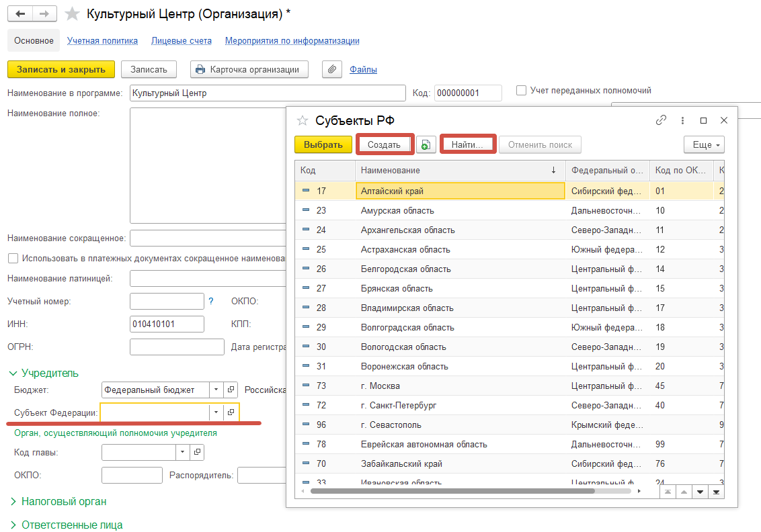Viewport: 761px width, 532px height.
Task: Click the Найти... button
Action: 467,144
